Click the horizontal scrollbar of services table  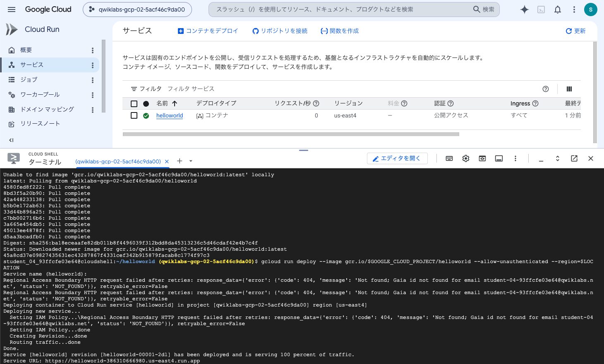click(x=291, y=134)
